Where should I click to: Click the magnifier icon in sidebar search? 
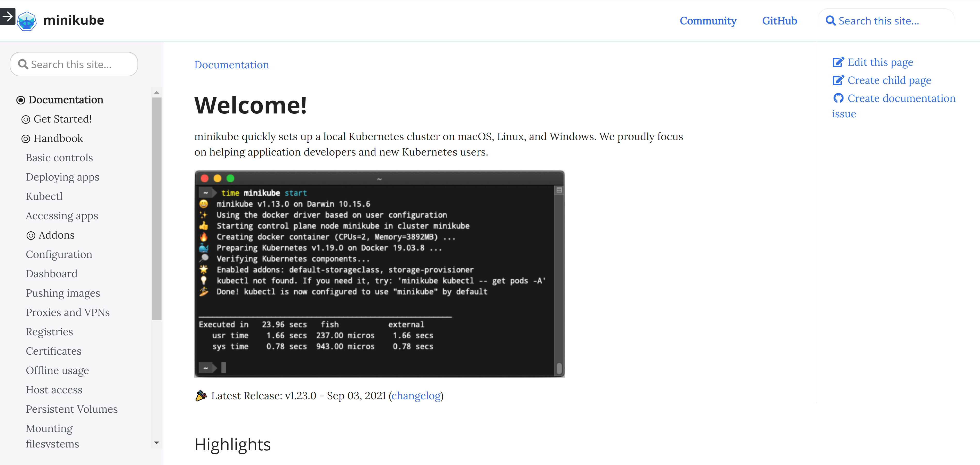click(x=23, y=64)
